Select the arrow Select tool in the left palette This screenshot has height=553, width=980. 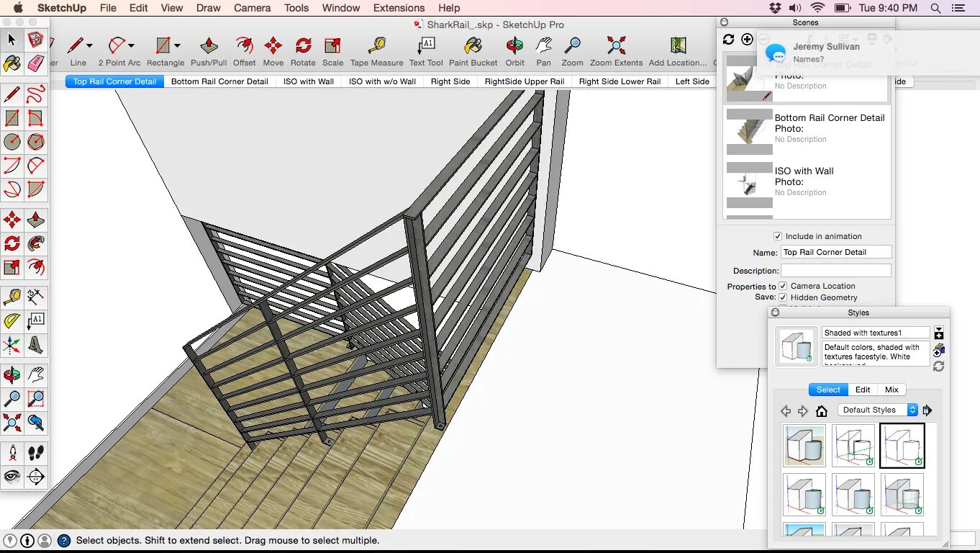click(x=12, y=40)
